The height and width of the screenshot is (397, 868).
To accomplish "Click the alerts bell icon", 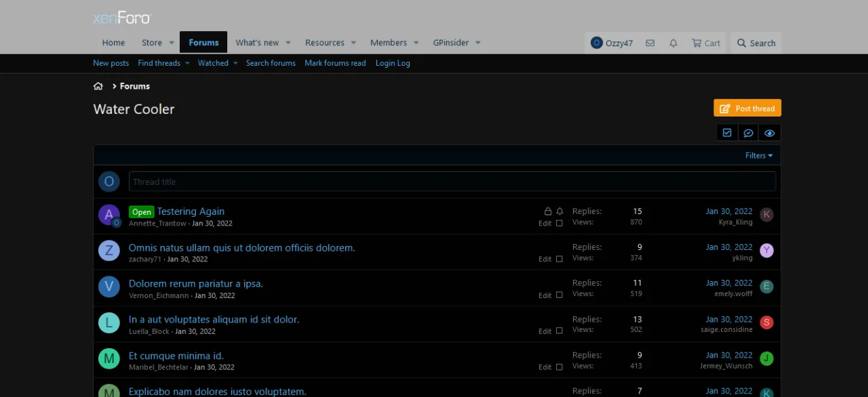I will pyautogui.click(x=673, y=43).
